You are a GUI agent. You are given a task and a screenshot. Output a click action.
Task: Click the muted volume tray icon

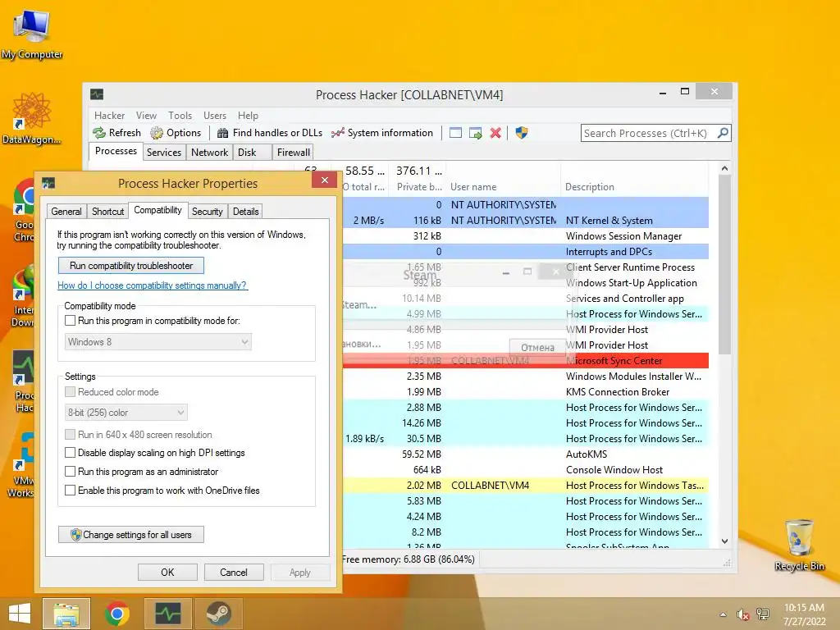(x=742, y=614)
